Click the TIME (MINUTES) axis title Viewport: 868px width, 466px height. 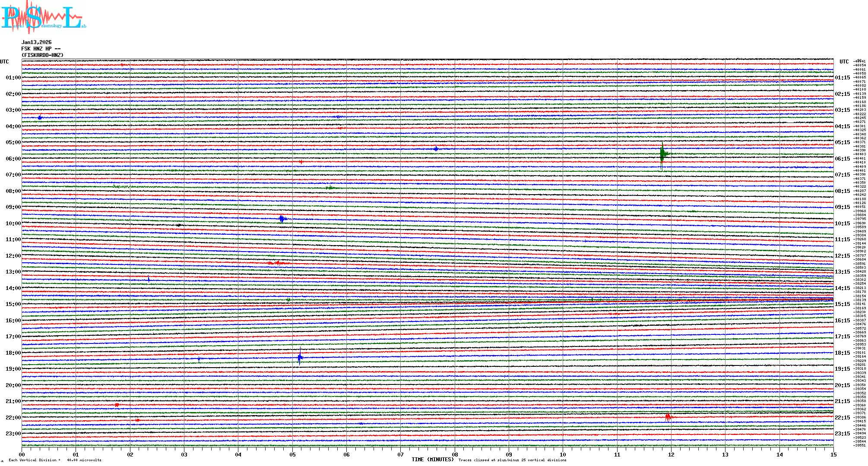(433, 460)
